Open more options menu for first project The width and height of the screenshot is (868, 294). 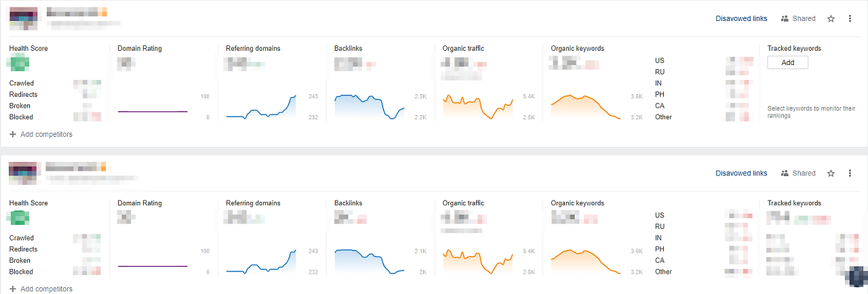[x=850, y=19]
